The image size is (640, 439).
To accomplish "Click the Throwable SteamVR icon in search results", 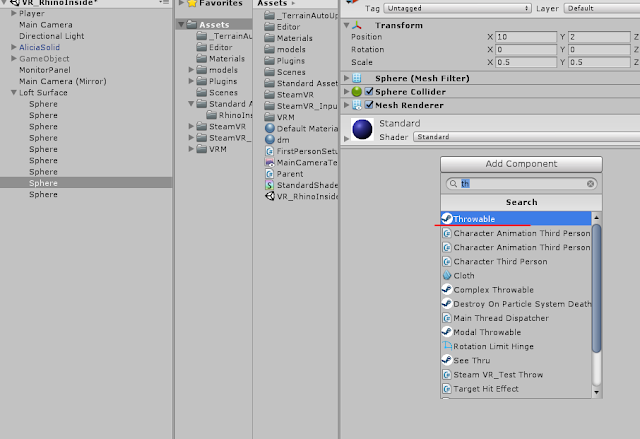I will (x=447, y=219).
